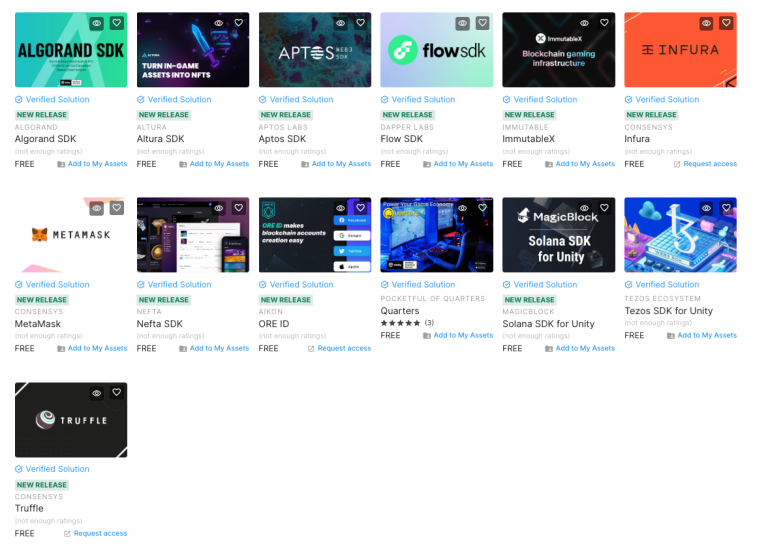Add MetaMask to My Assets
This screenshot has width=768, height=550.
[x=92, y=349]
